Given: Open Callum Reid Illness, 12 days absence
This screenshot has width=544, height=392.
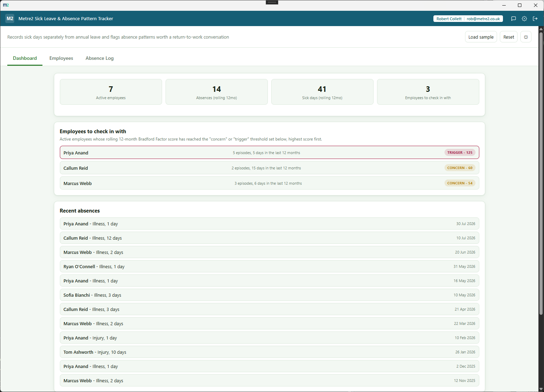Looking at the screenshot, I should pyautogui.click(x=270, y=238).
